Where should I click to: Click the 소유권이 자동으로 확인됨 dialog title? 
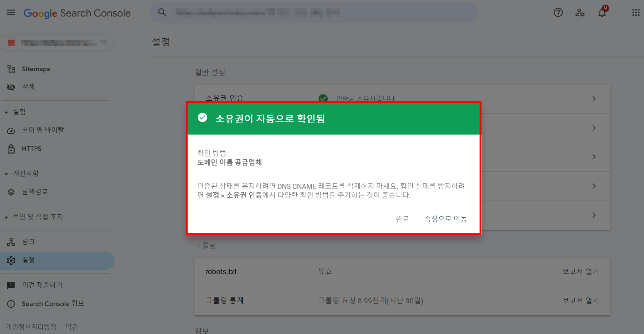pyautogui.click(x=270, y=119)
